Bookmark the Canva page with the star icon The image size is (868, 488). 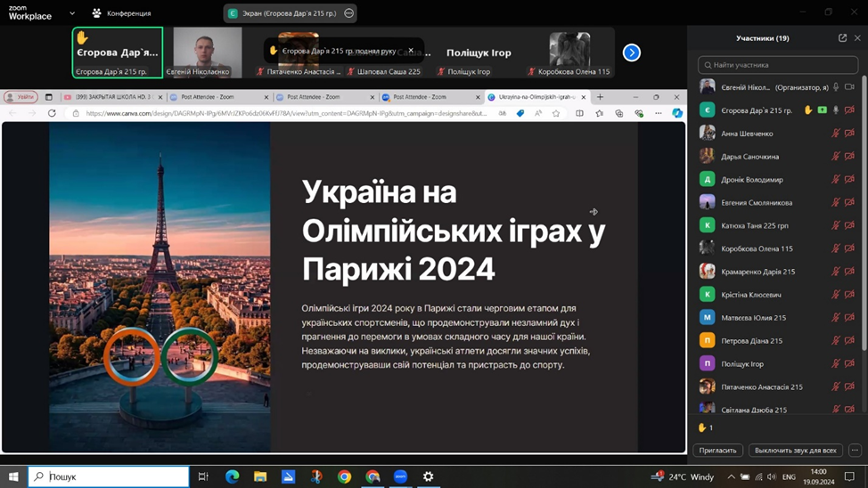556,113
